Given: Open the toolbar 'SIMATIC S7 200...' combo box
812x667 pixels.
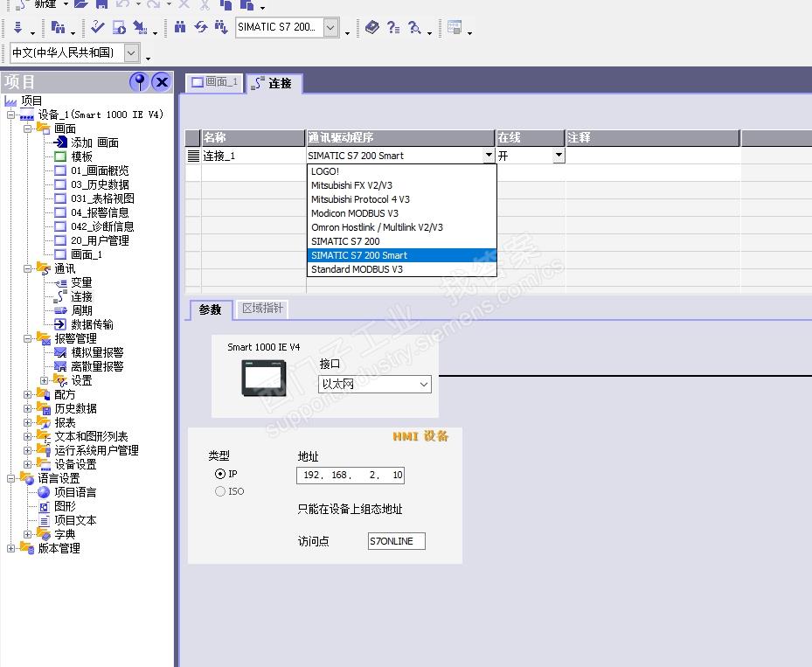Looking at the screenshot, I should click(x=331, y=27).
